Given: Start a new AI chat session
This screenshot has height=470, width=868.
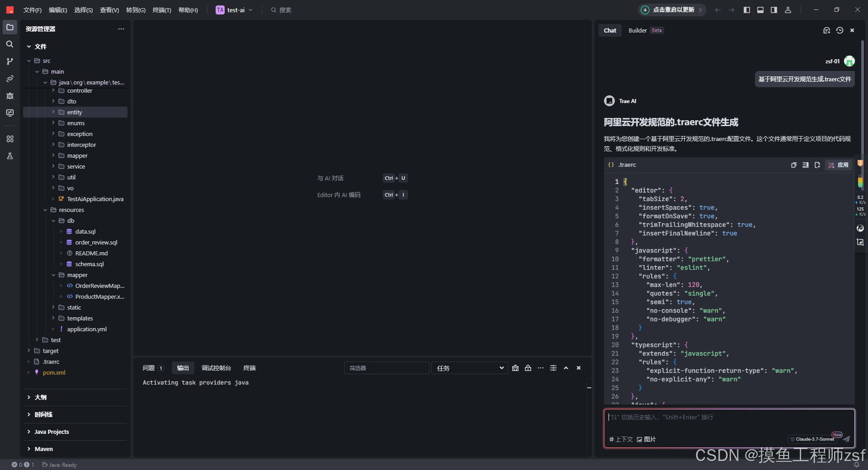Looking at the screenshot, I should coord(827,30).
